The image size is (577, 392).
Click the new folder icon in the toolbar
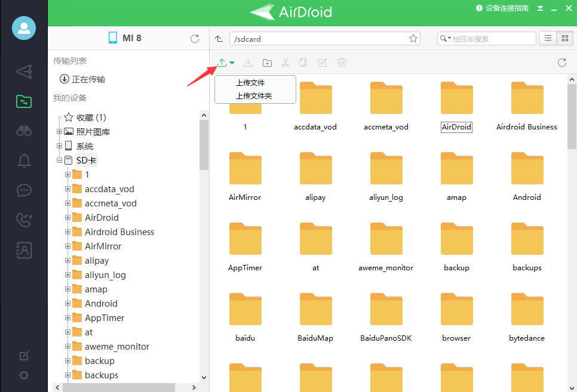coord(267,62)
